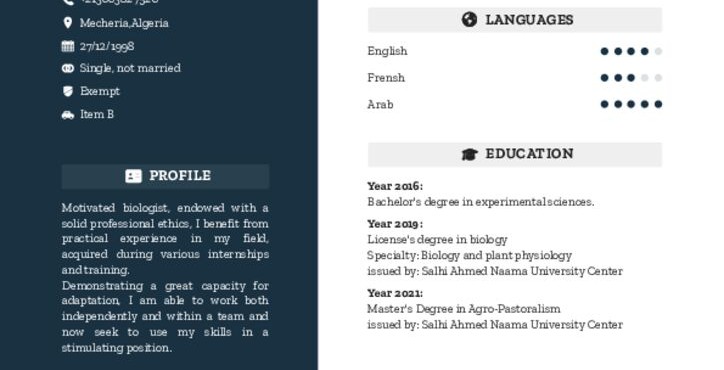Viewport: 724px width, 370px height.
Task: Click the rings icon beside Single, not married
Action: pyautogui.click(x=68, y=68)
